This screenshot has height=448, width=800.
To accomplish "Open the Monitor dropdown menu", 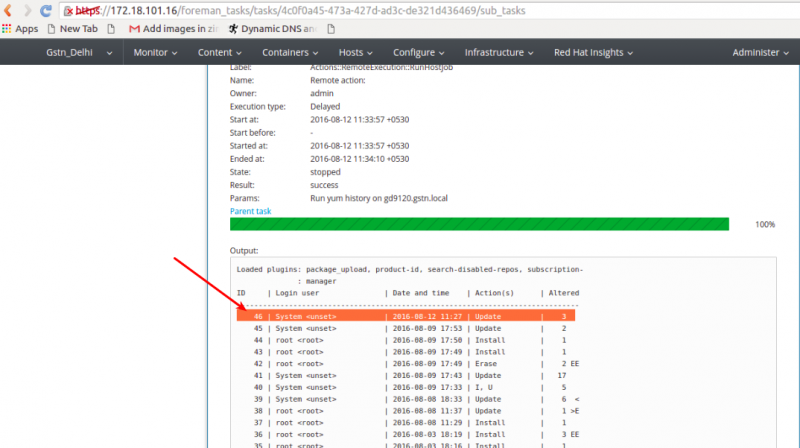I will click(x=155, y=53).
